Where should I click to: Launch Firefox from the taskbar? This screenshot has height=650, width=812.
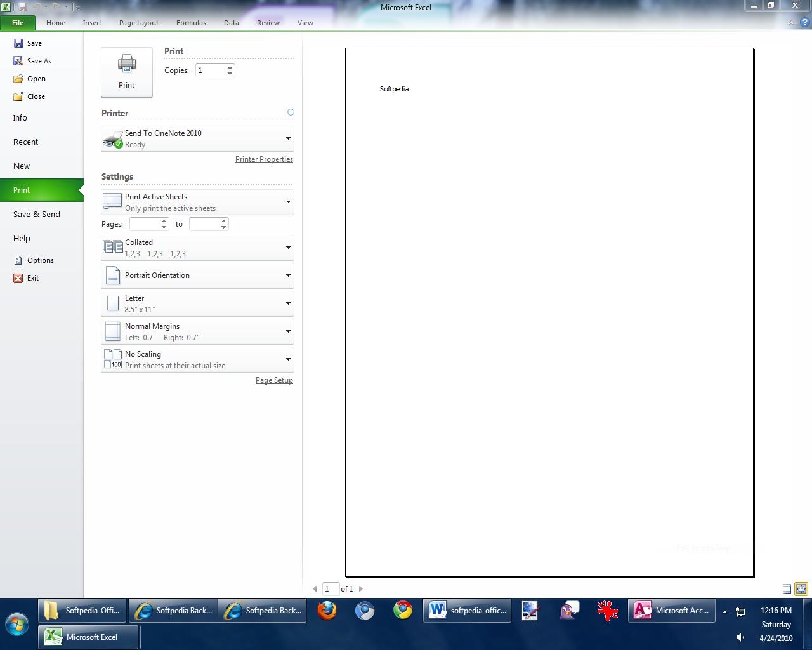pyautogui.click(x=327, y=611)
